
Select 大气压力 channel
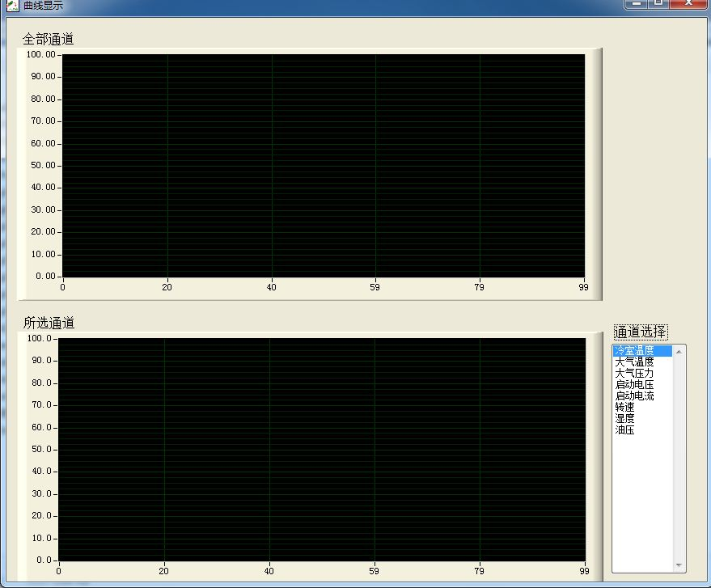point(634,373)
